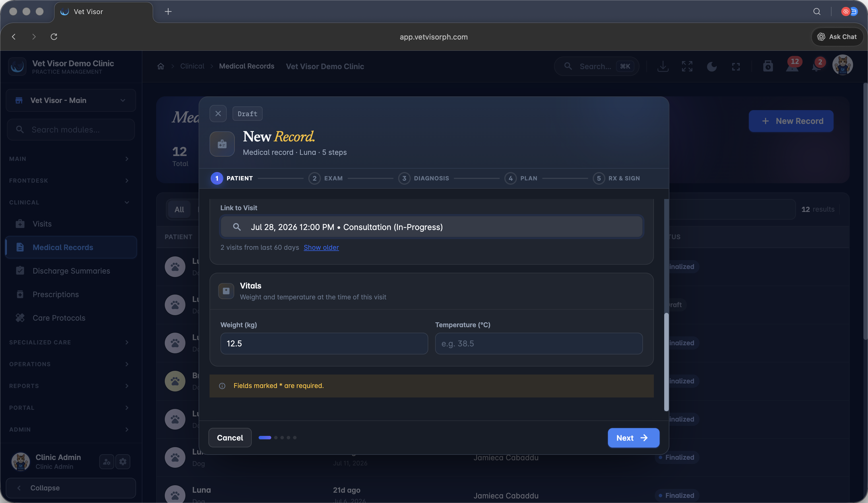Click the Vet Visor logo in sidebar header
868x503 pixels.
pyautogui.click(x=17, y=67)
